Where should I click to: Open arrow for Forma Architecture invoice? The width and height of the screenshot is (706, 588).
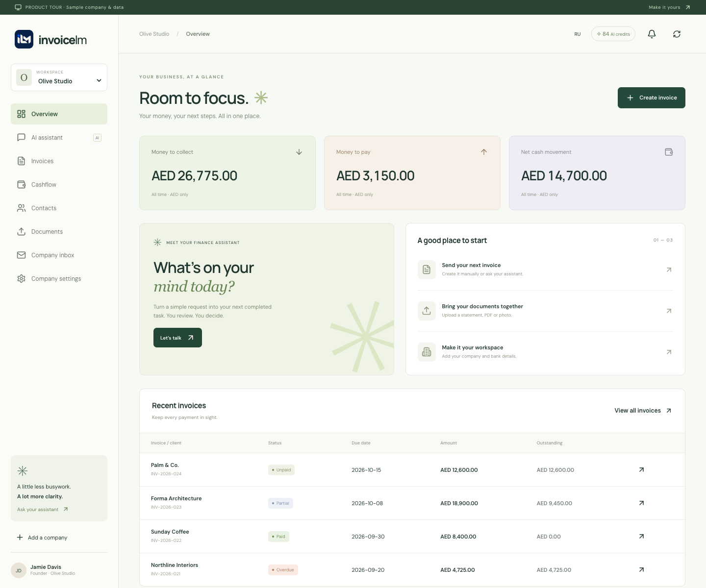coord(641,503)
